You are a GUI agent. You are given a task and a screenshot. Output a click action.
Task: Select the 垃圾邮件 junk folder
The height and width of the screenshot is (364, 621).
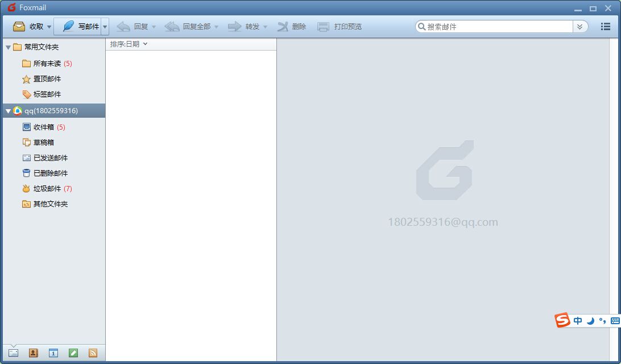click(x=47, y=189)
